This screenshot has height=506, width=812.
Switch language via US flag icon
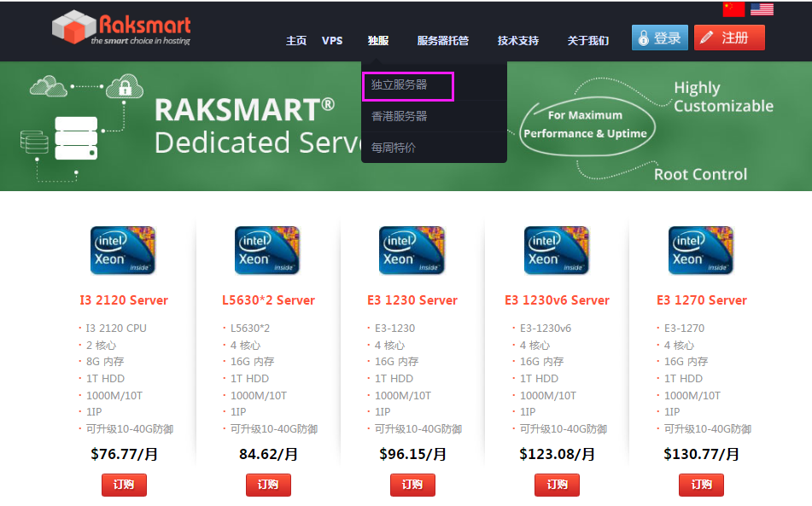click(x=762, y=9)
